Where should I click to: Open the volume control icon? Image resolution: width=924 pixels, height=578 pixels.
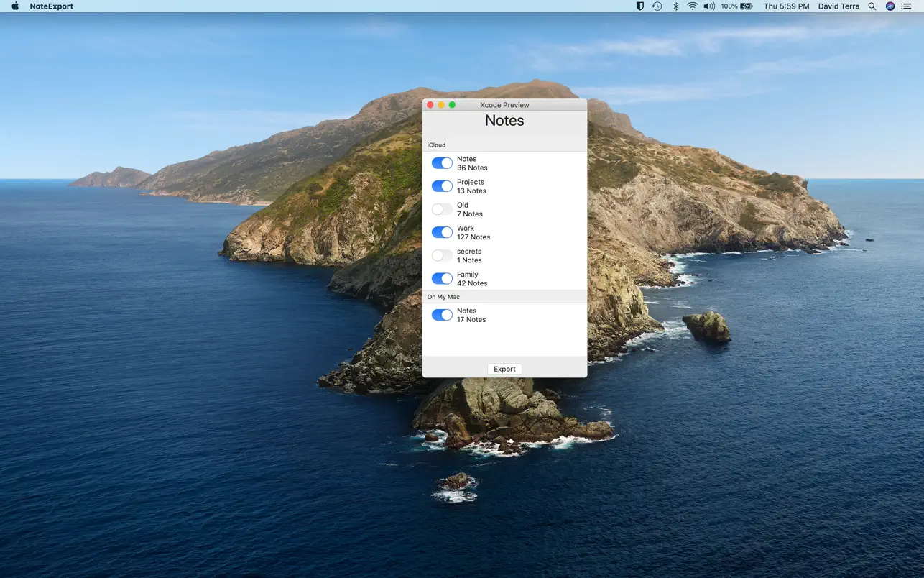[x=708, y=6]
